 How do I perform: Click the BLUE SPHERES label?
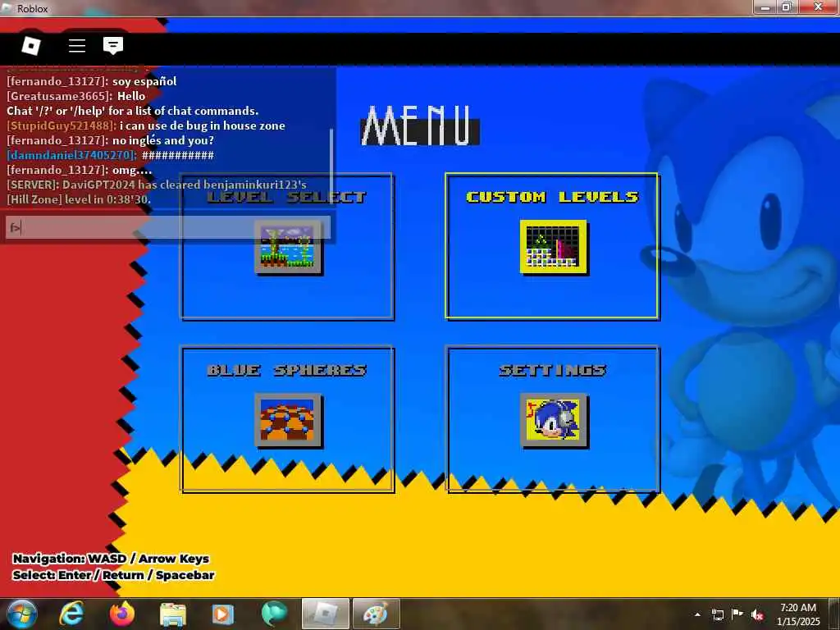point(287,370)
